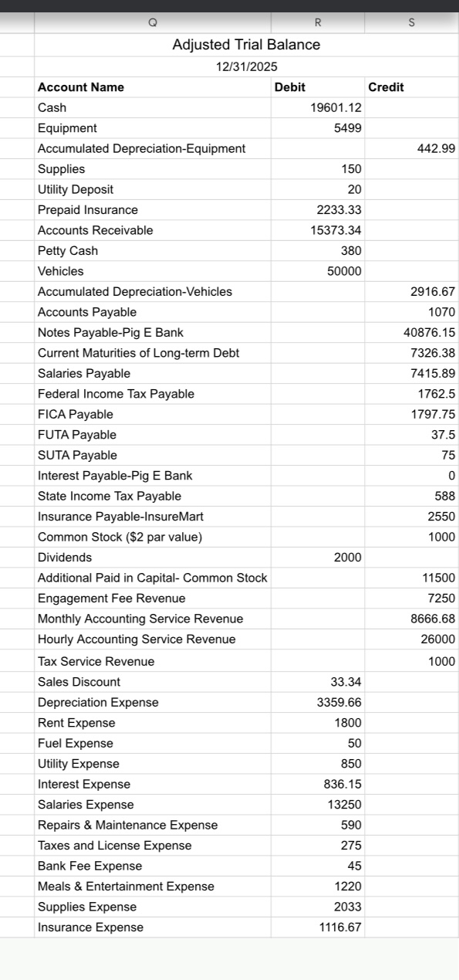Select column R header
This screenshot has width=459, height=980.
[x=319, y=23]
